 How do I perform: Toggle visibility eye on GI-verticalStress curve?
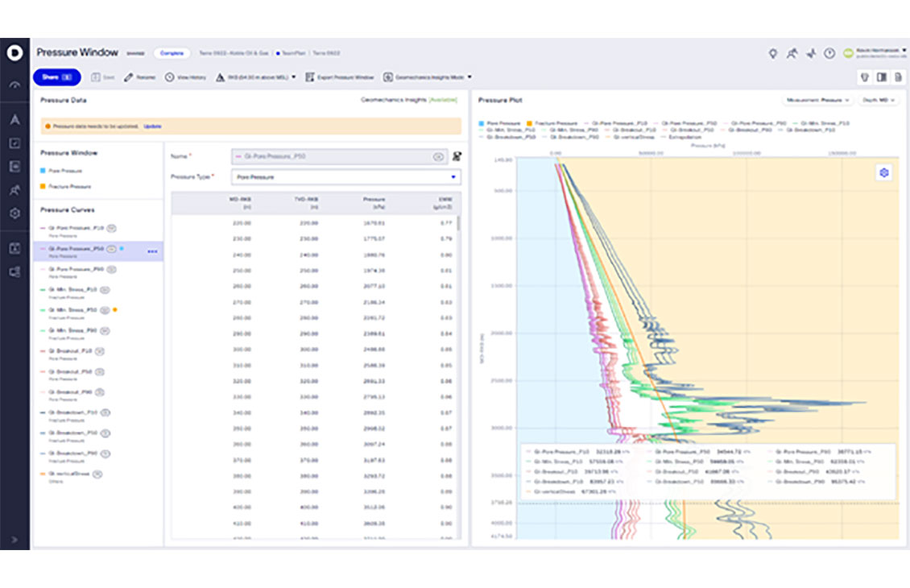97,474
